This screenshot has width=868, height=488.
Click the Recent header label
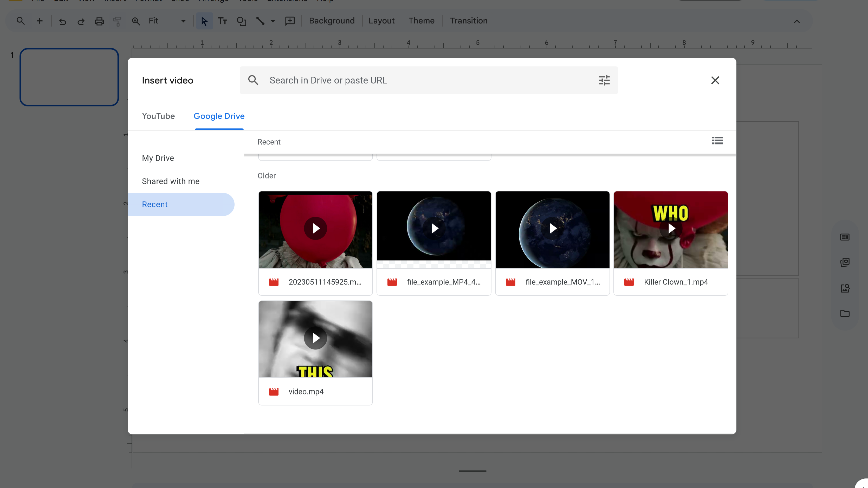269,142
